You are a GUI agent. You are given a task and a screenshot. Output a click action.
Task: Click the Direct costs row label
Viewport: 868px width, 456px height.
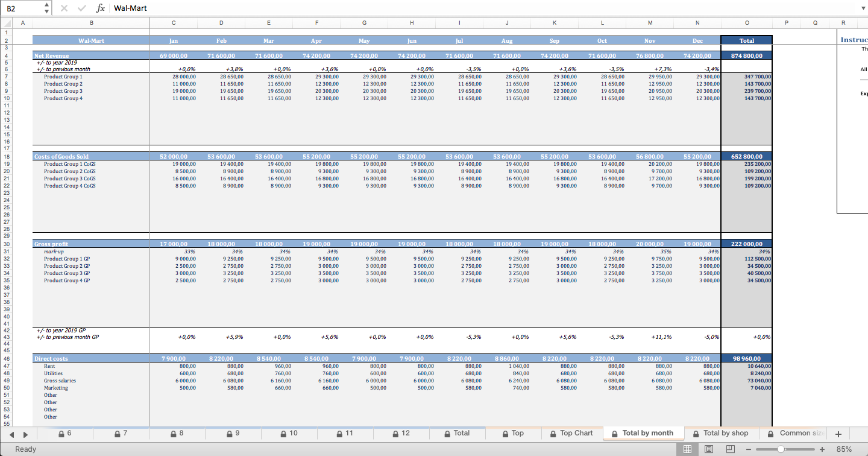51,358
